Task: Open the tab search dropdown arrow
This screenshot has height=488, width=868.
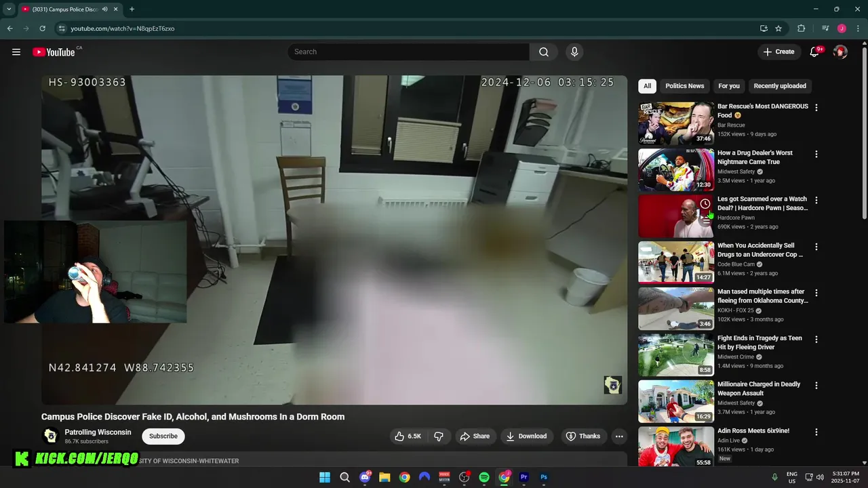Action: [7, 9]
